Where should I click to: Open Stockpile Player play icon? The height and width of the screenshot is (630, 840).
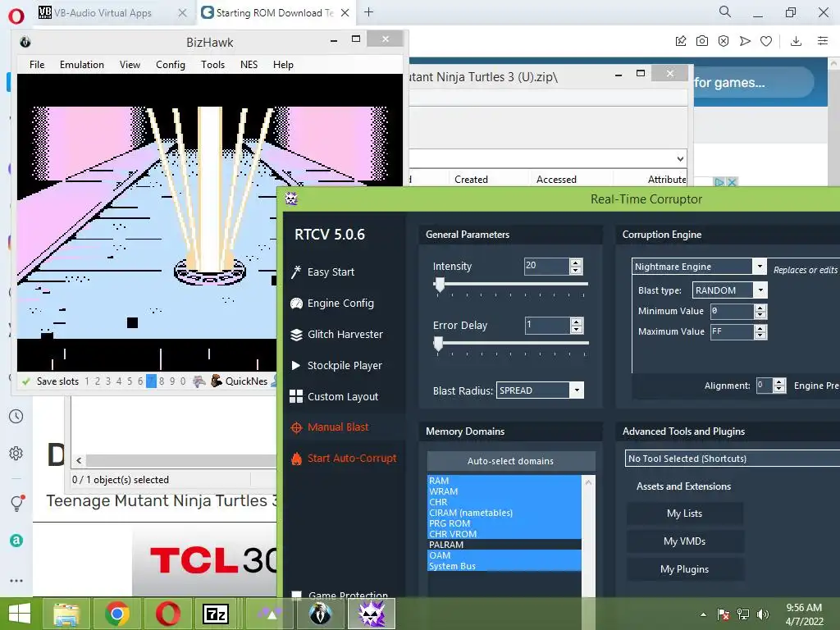click(295, 365)
